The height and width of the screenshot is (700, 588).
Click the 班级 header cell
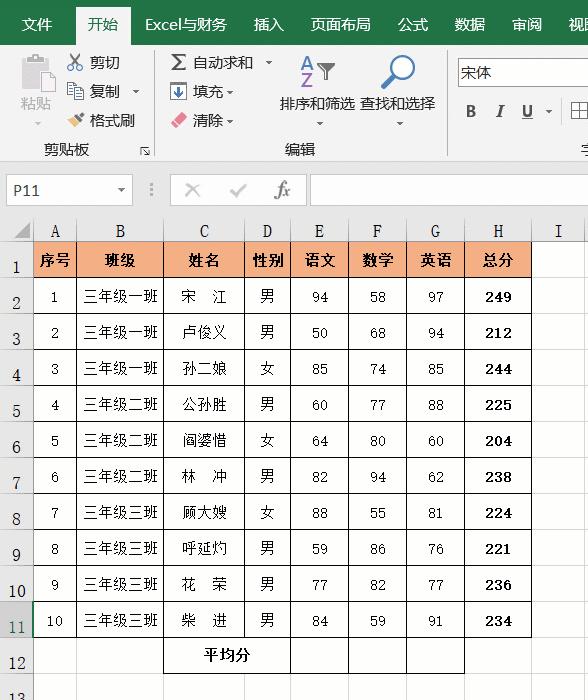click(120, 260)
